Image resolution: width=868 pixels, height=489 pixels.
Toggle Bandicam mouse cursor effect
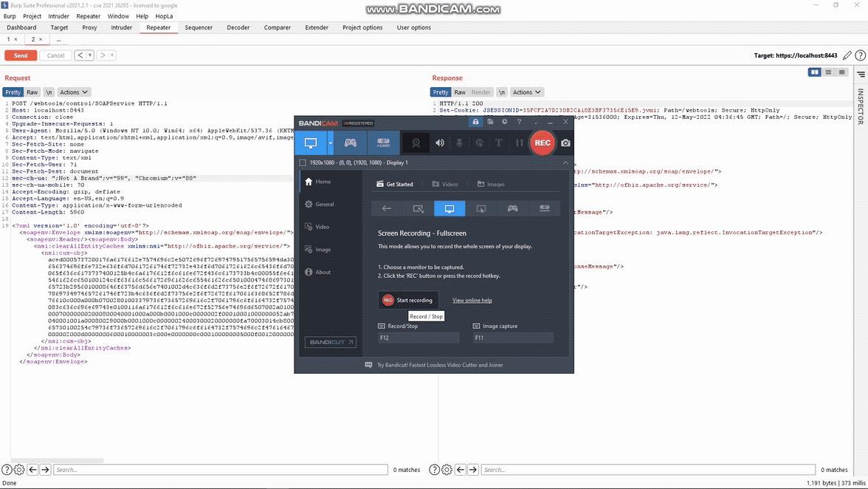point(479,143)
